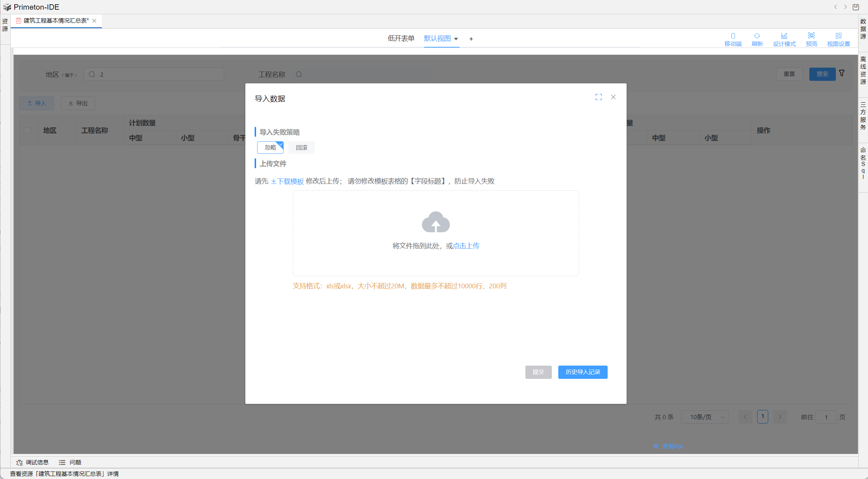Open the preview (预览) icon
868x479 pixels.
click(x=811, y=39)
